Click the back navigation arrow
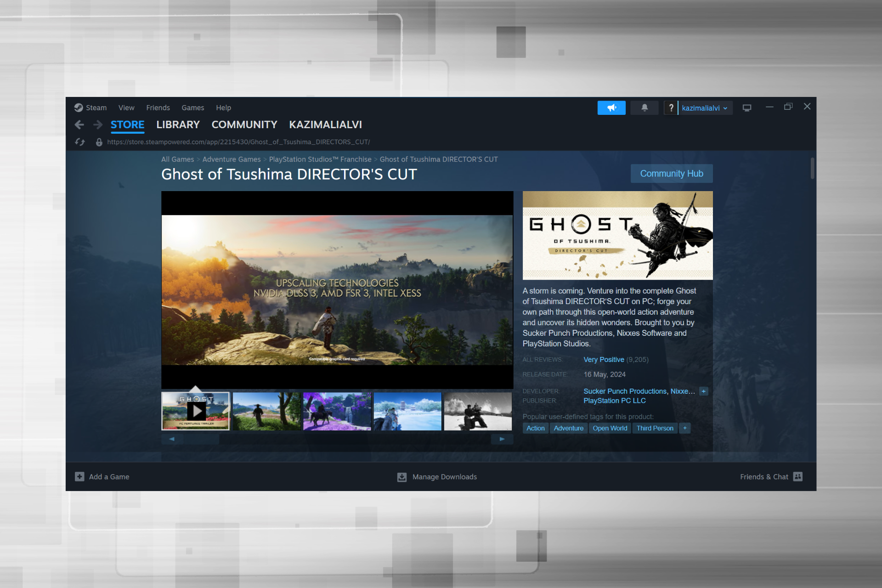Screen dimensions: 882x588 coord(79,124)
